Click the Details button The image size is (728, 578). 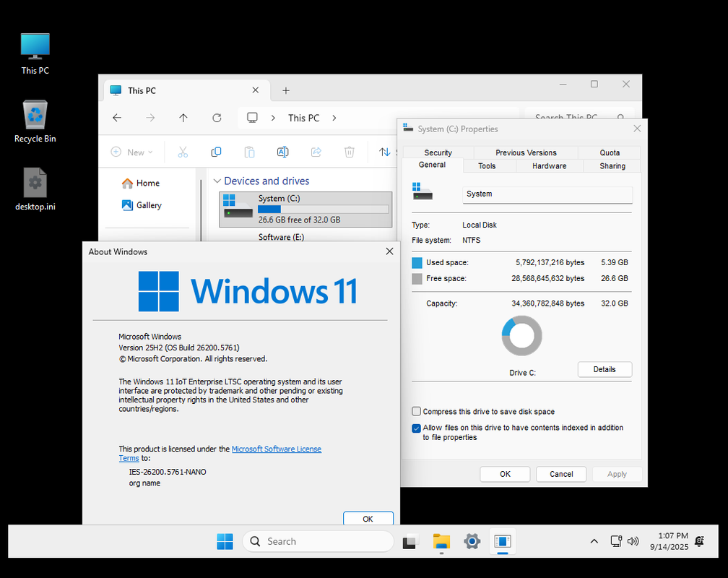pos(604,369)
